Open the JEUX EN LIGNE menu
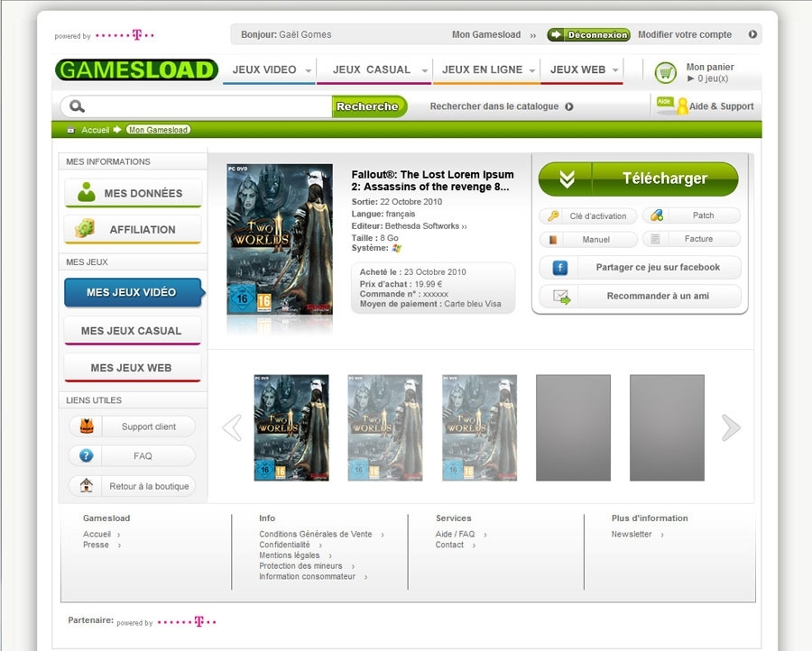812x651 pixels. (x=482, y=69)
